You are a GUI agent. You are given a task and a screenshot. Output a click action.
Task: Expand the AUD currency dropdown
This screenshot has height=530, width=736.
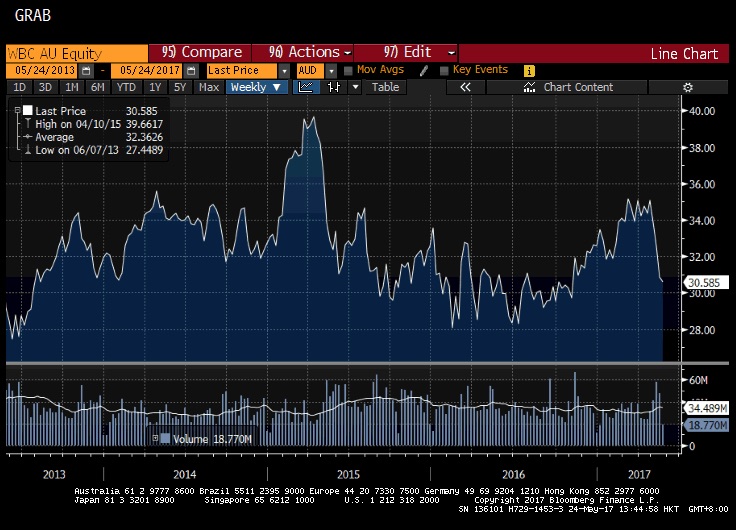click(331, 71)
